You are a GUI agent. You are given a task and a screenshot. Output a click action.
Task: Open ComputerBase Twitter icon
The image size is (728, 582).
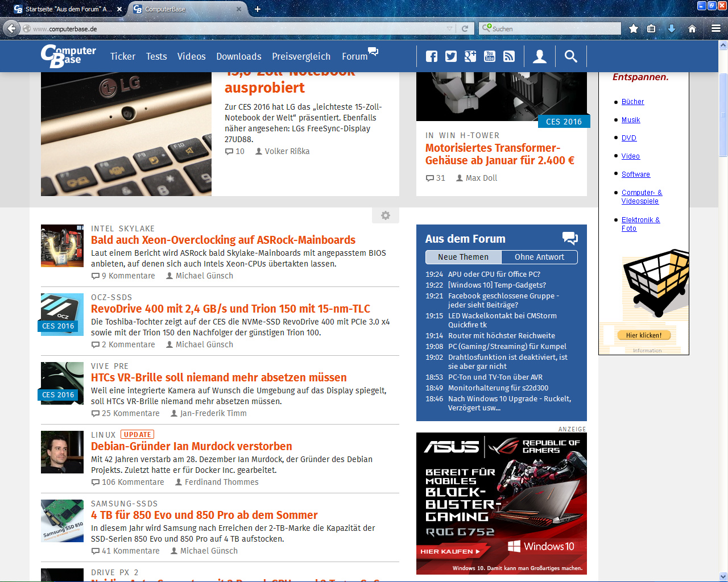pos(451,56)
